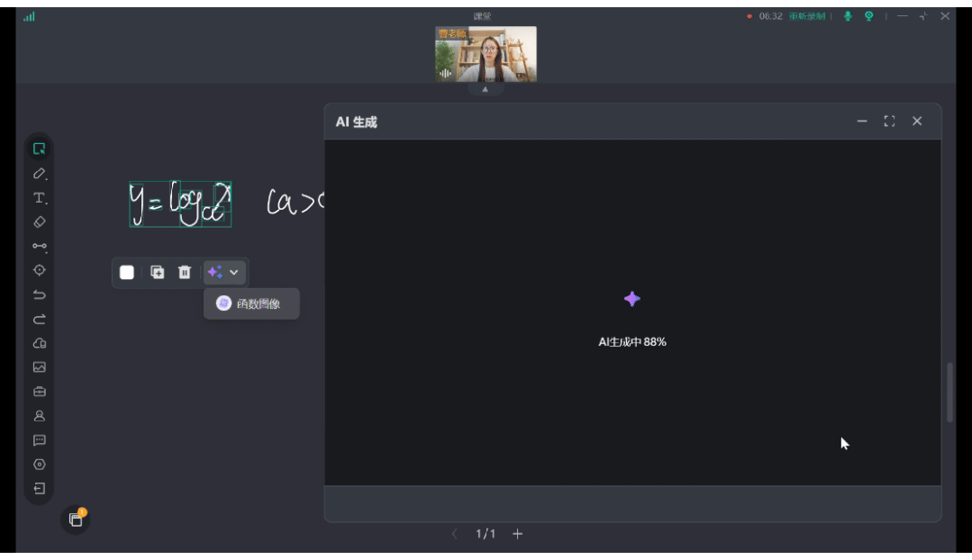972x560 pixels.
Task: Click the handwritten y=log formula
Action: (x=180, y=203)
